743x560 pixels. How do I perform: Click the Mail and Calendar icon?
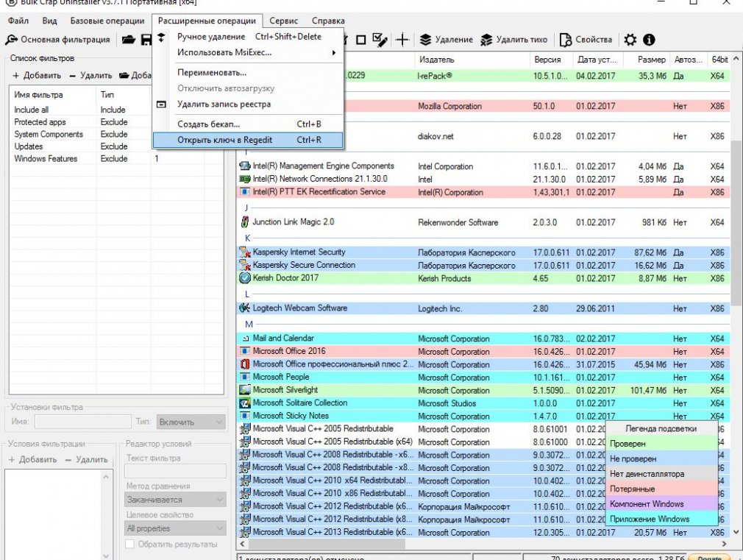(245, 339)
